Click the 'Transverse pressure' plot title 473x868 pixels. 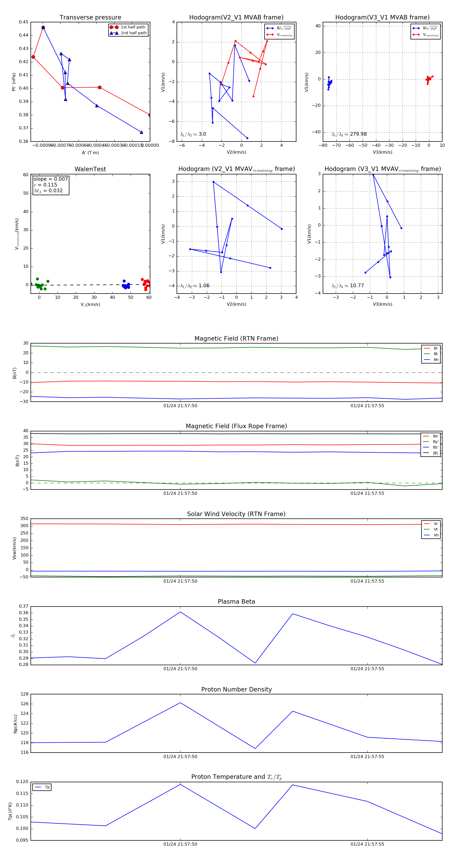coord(90,18)
